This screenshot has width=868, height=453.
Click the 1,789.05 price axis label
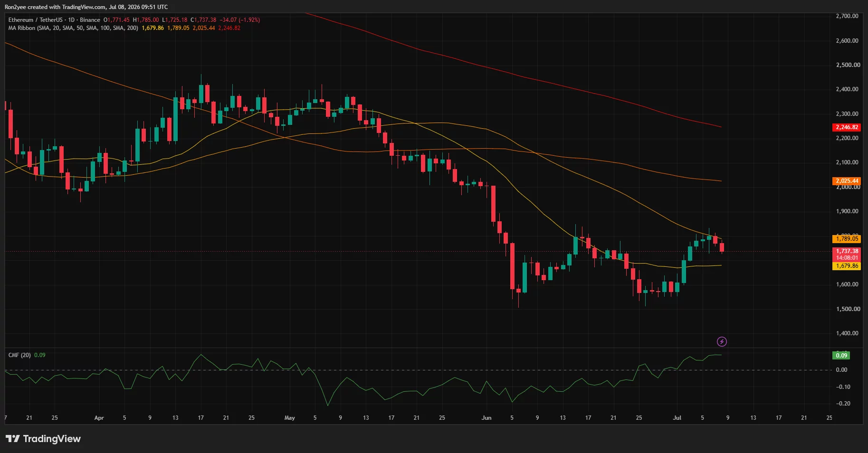[x=847, y=239]
